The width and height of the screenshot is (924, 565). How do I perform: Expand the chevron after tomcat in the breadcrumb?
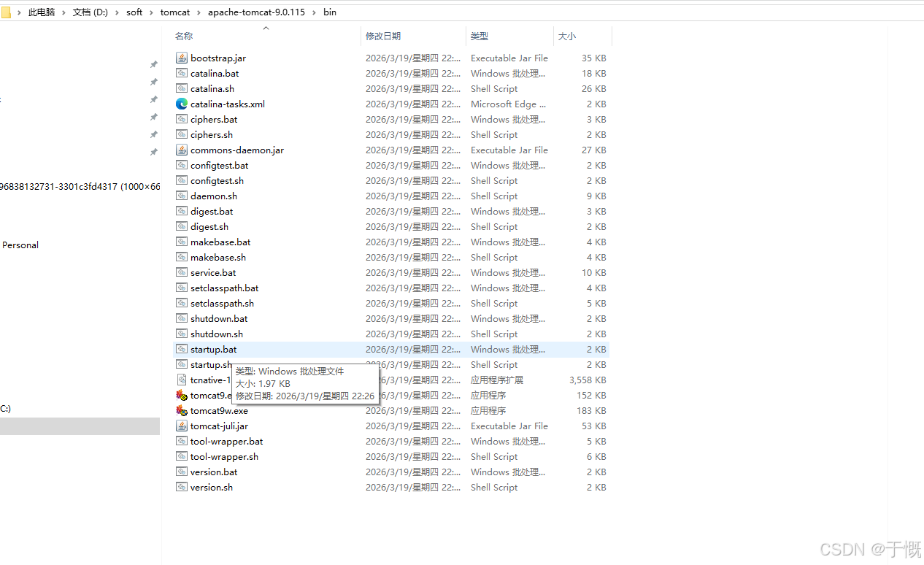(199, 12)
